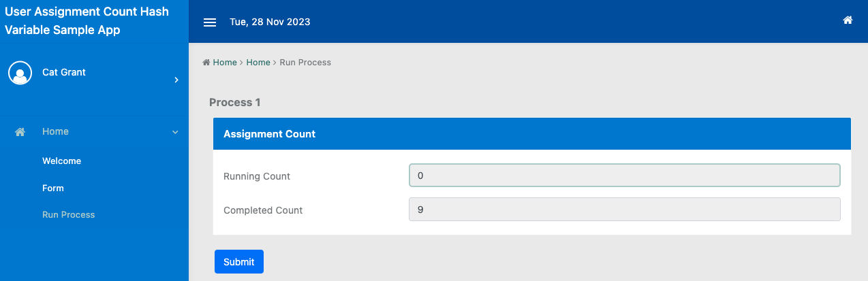
Task: Focus the Running Count field
Action: [x=624, y=176]
